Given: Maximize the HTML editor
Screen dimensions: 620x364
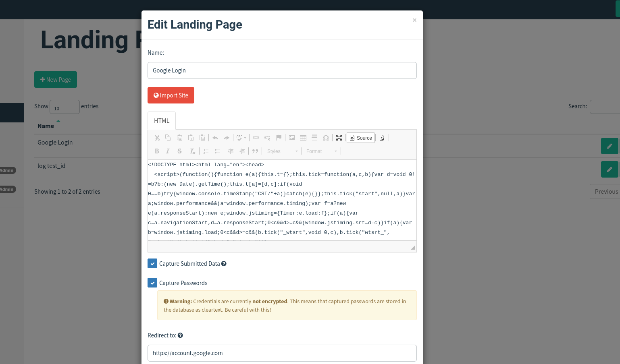Looking at the screenshot, I should (339, 138).
